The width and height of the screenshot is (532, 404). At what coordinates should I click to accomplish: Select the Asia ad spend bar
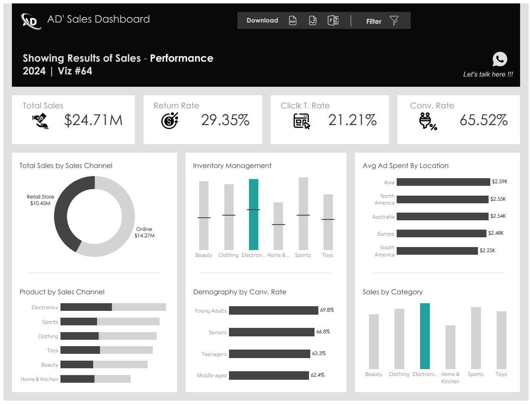tap(443, 182)
